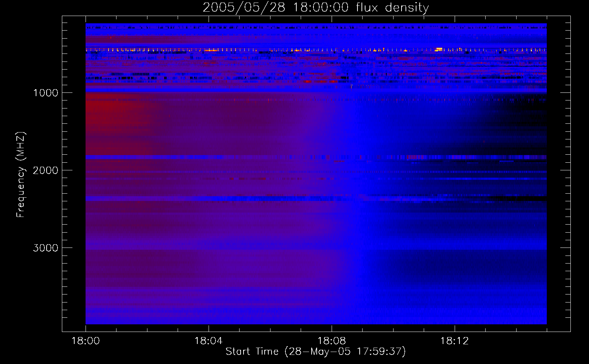
Task: Click the 18:08 time tick label
Action: (332, 341)
